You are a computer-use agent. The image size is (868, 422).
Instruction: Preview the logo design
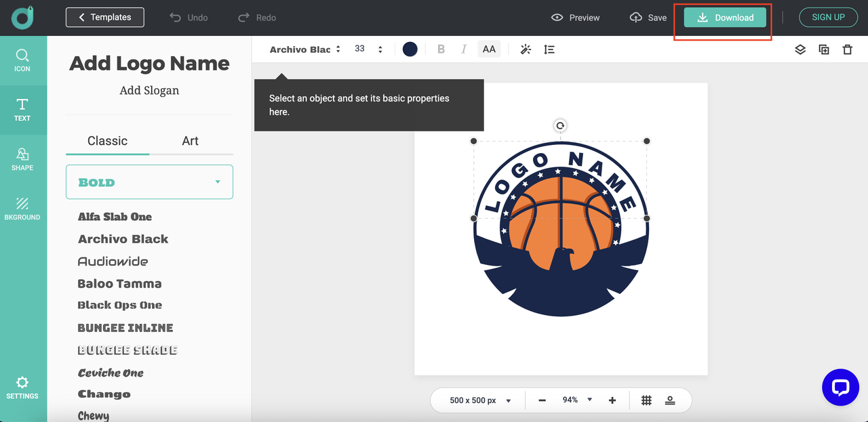click(x=575, y=18)
